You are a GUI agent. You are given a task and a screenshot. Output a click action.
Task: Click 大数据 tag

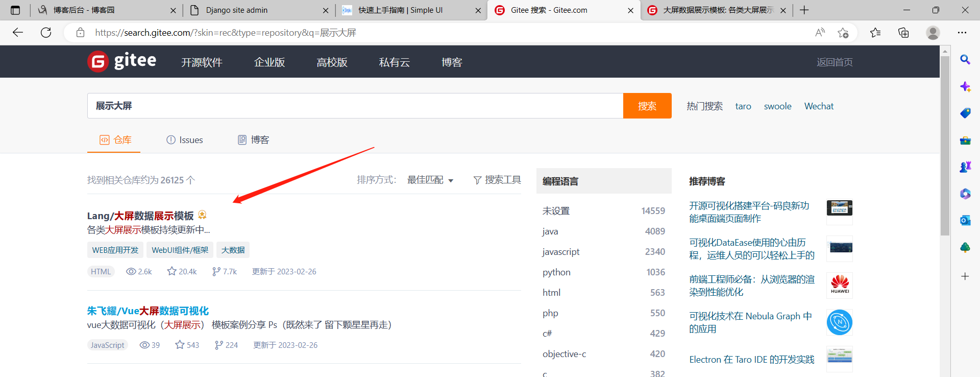(x=233, y=250)
